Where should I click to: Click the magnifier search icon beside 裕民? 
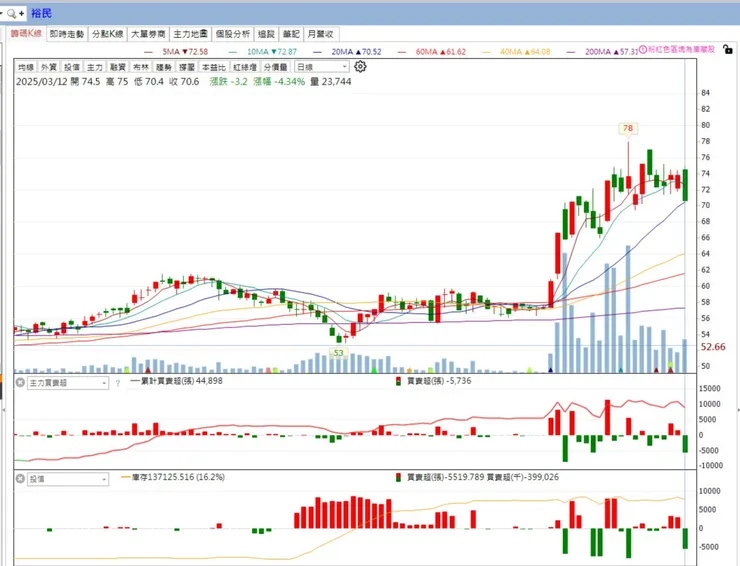point(11,14)
